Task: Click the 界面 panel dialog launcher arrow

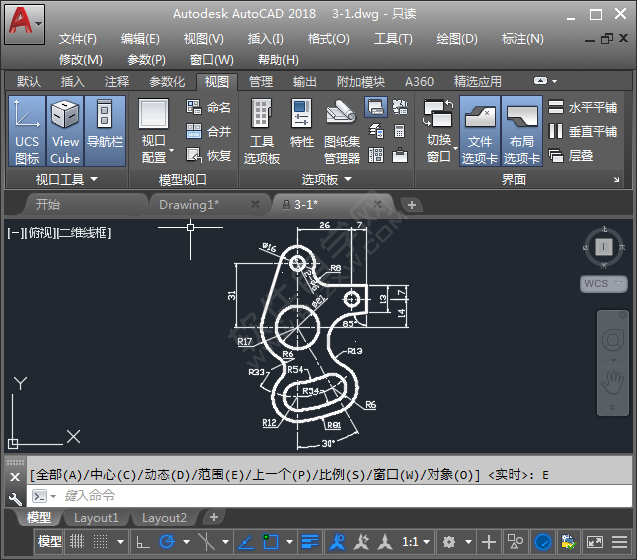Action: [616, 179]
